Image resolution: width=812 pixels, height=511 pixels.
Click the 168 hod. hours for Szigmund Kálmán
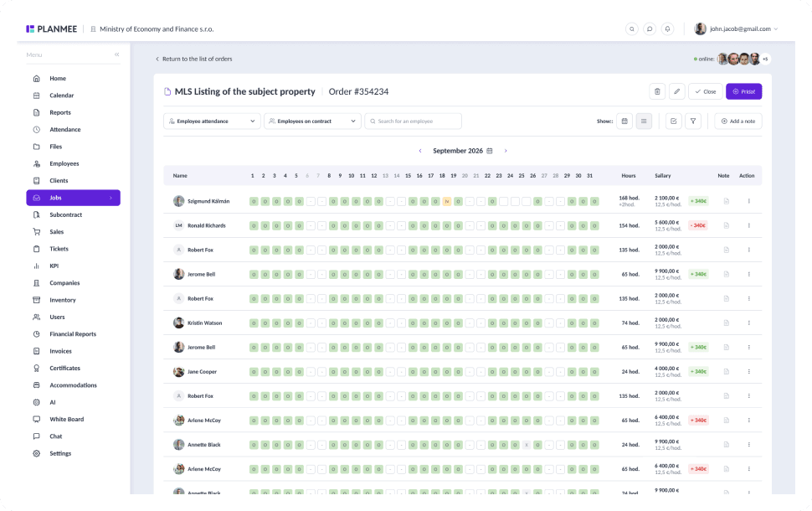(x=630, y=198)
